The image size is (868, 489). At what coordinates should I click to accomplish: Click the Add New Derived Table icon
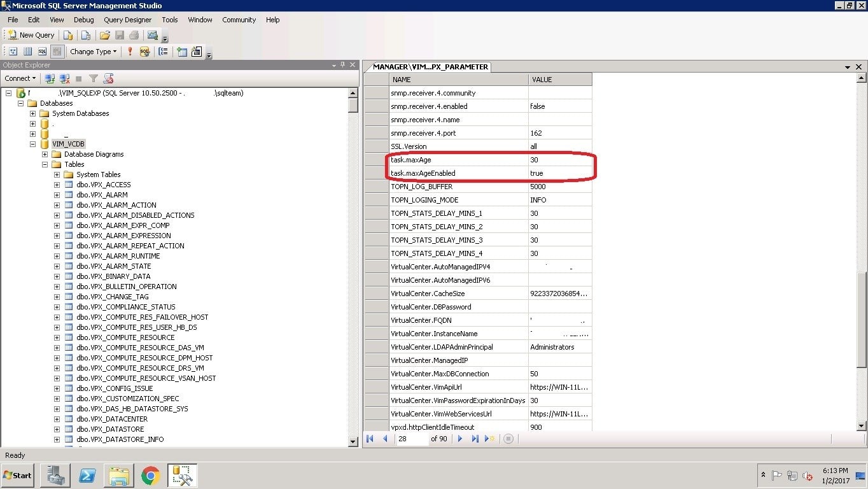pos(197,52)
